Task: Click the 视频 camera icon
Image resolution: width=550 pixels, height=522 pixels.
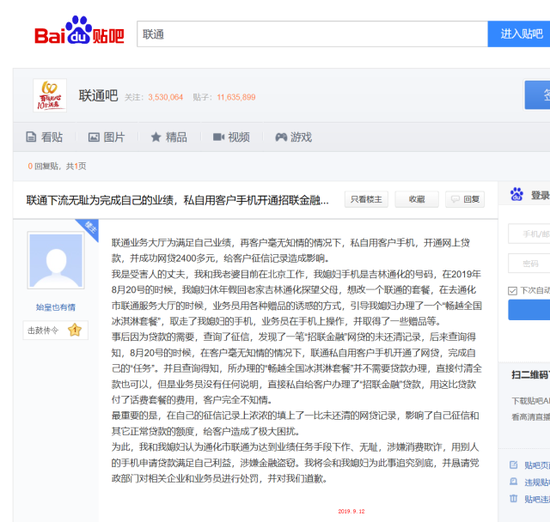Action: [219, 137]
